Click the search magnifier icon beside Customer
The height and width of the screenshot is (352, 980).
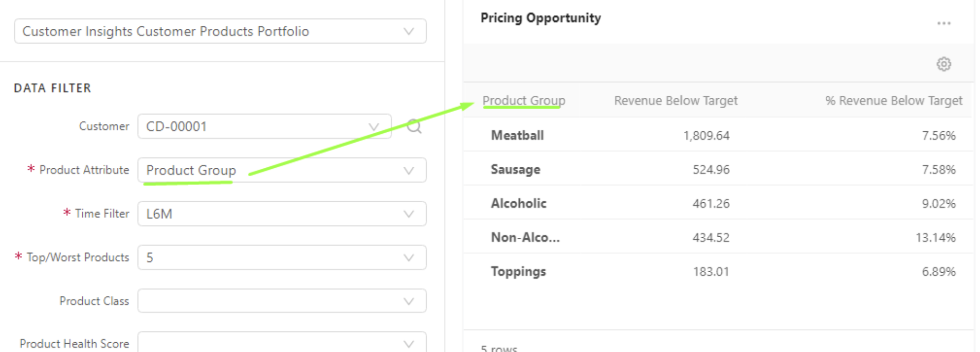[x=414, y=126]
